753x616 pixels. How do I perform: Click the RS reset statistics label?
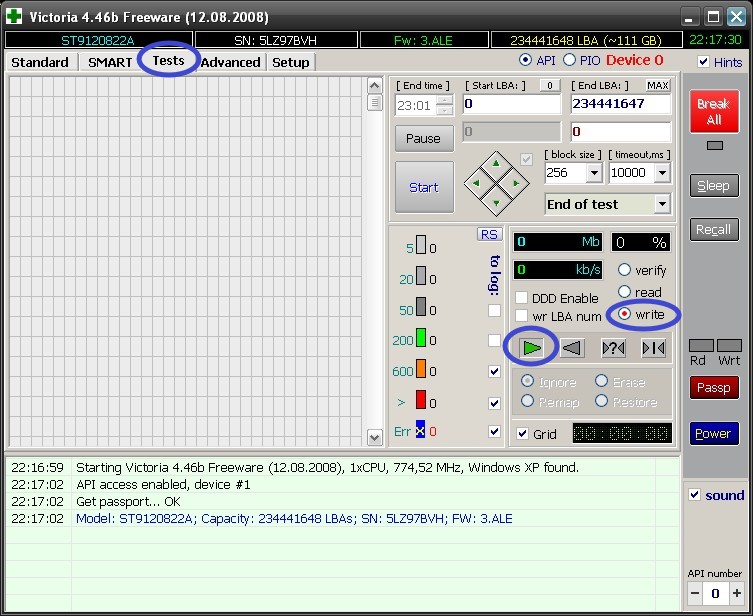489,234
